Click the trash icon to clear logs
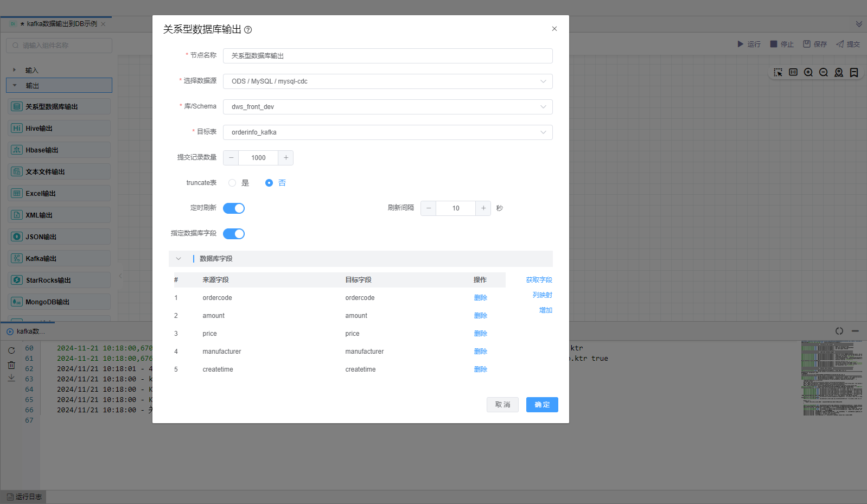Viewport: 867px width, 504px height. tap(11, 365)
